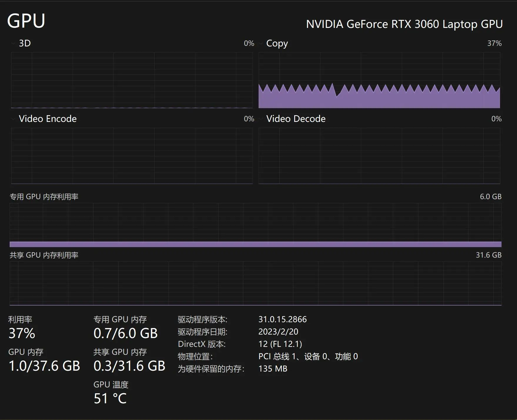Click the NVIDIA GeForce RTX 3060 Laptop GPU name

tap(404, 24)
